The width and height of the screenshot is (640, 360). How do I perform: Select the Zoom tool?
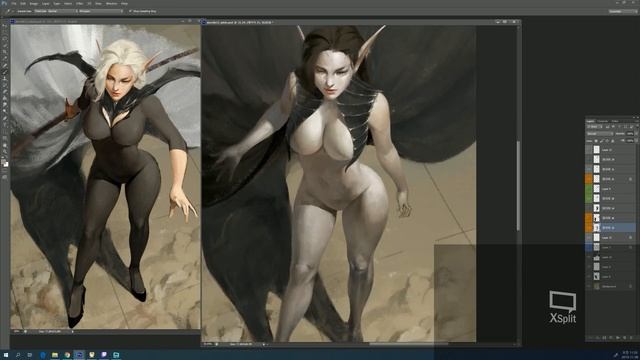[5, 152]
